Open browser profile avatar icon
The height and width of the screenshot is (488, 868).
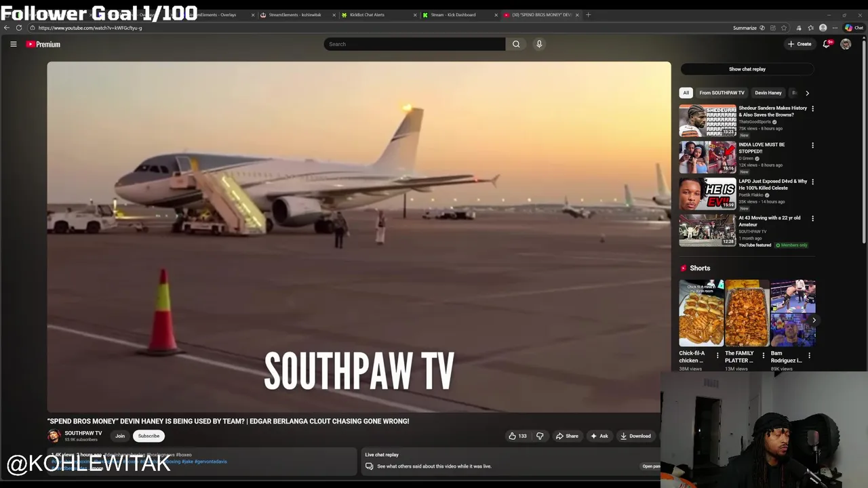click(823, 28)
